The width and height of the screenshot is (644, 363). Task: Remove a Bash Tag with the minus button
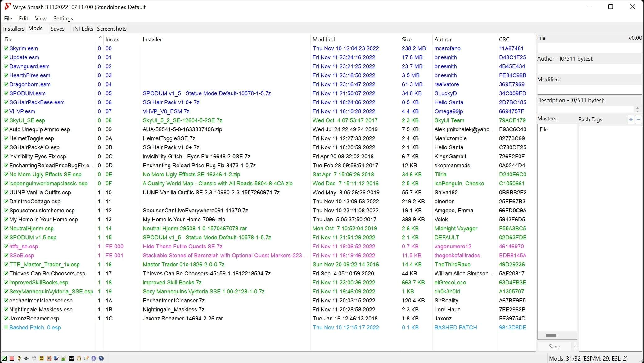[x=638, y=119]
